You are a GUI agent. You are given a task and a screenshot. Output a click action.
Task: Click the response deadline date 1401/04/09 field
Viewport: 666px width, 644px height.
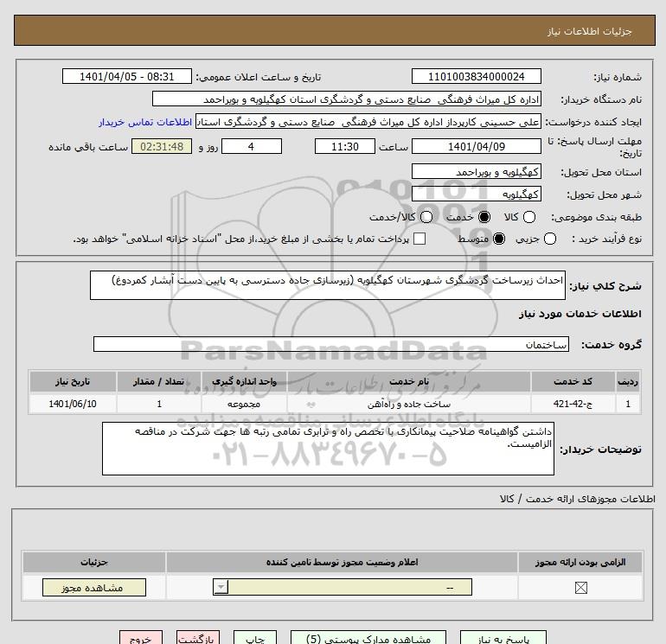[476, 146]
